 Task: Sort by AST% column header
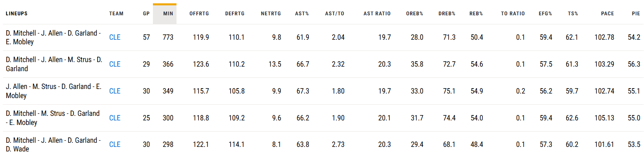tap(302, 14)
